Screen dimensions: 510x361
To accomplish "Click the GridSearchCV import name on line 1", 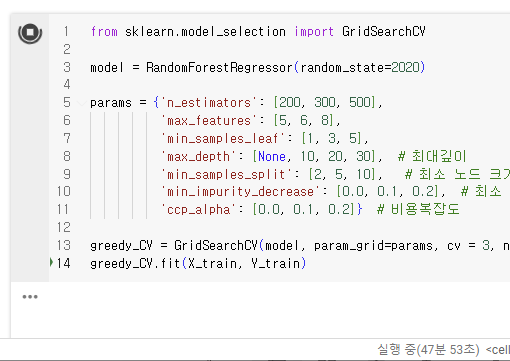I will 384,32.
